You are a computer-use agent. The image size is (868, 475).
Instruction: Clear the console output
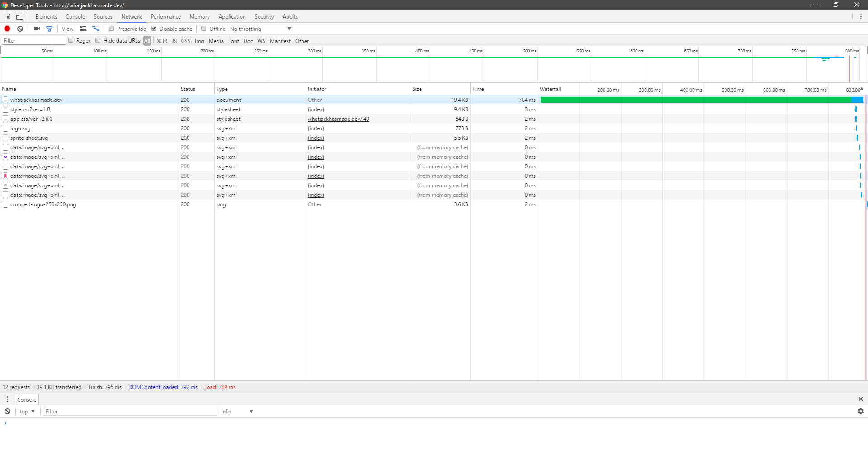tap(8, 411)
